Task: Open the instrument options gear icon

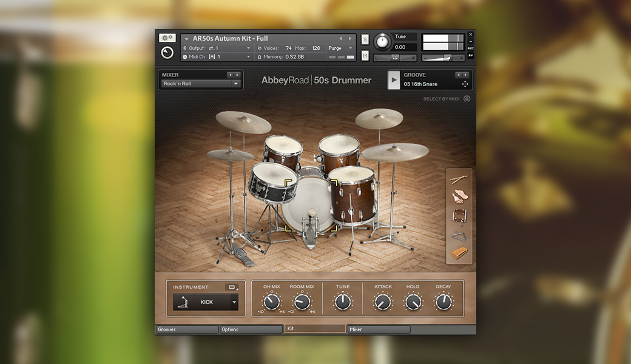Action: click(167, 38)
